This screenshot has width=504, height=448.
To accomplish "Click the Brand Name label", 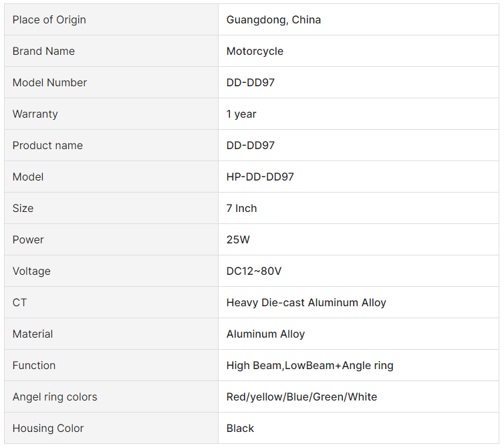I will 43,51.
